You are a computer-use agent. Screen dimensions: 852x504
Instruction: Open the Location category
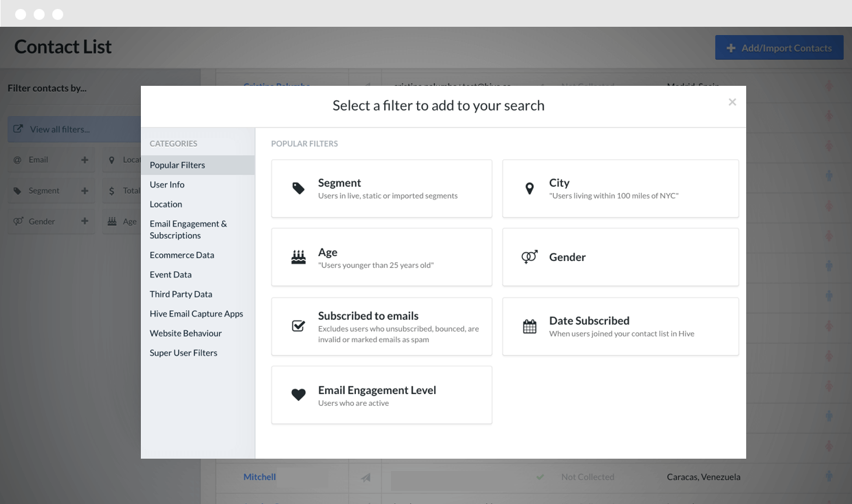(166, 204)
